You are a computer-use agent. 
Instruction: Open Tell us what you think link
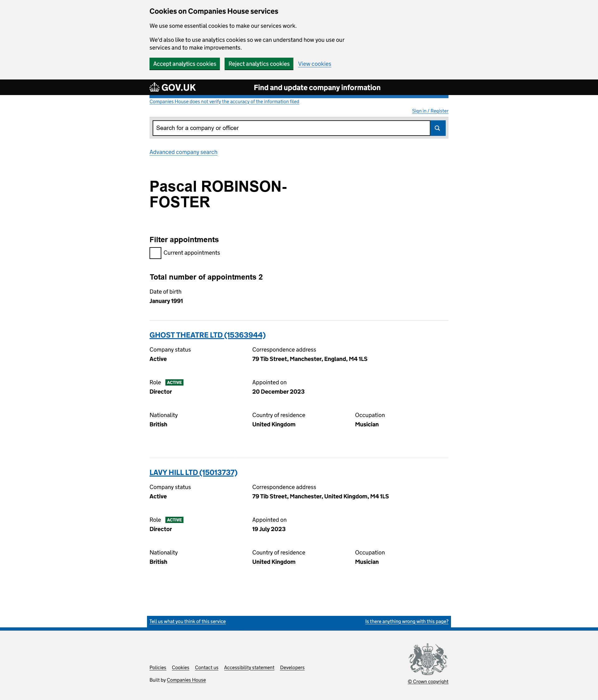tap(187, 621)
